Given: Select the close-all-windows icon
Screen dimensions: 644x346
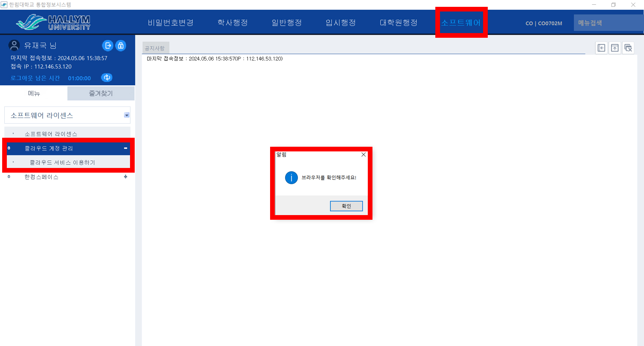Looking at the screenshot, I should point(628,47).
